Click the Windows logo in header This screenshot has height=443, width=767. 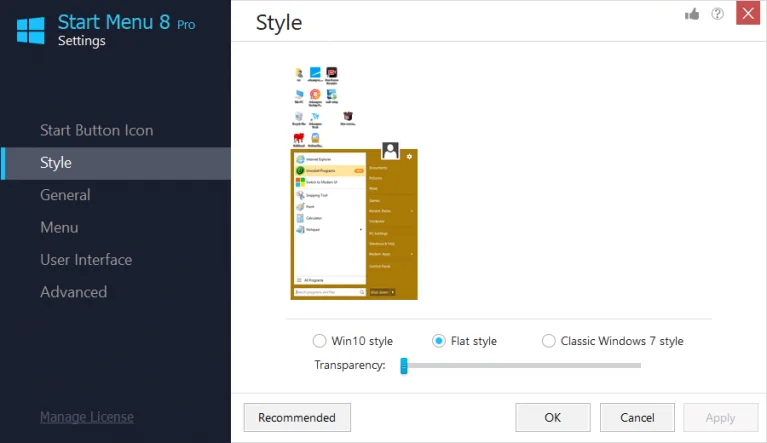(x=30, y=30)
